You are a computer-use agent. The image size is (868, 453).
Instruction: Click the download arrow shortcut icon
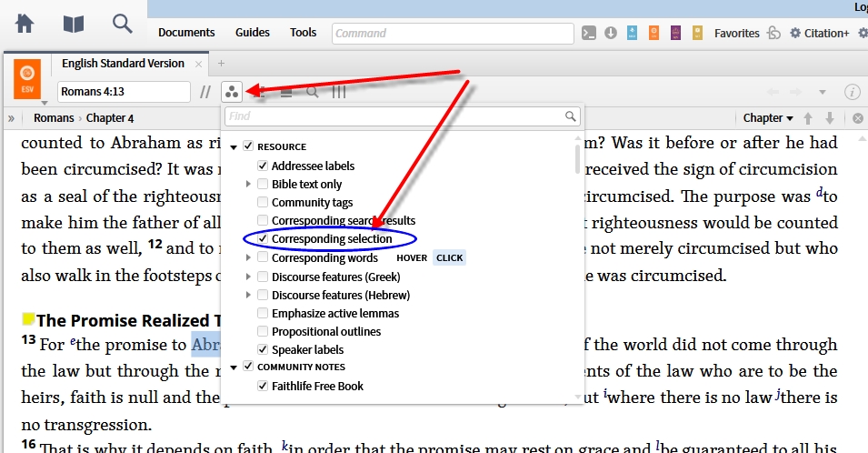pyautogui.click(x=610, y=34)
